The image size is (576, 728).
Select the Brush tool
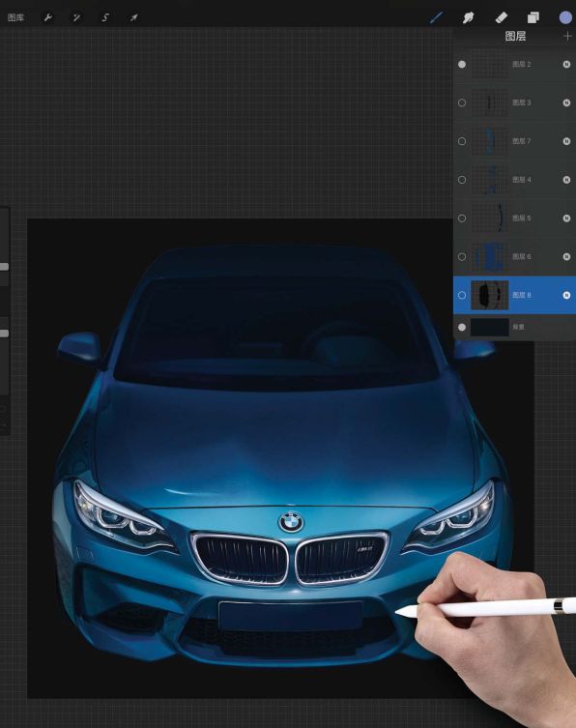click(x=436, y=17)
